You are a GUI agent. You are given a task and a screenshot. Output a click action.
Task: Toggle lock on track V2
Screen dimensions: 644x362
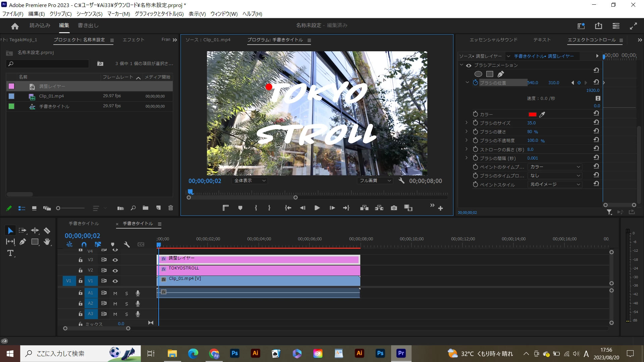coord(80,270)
